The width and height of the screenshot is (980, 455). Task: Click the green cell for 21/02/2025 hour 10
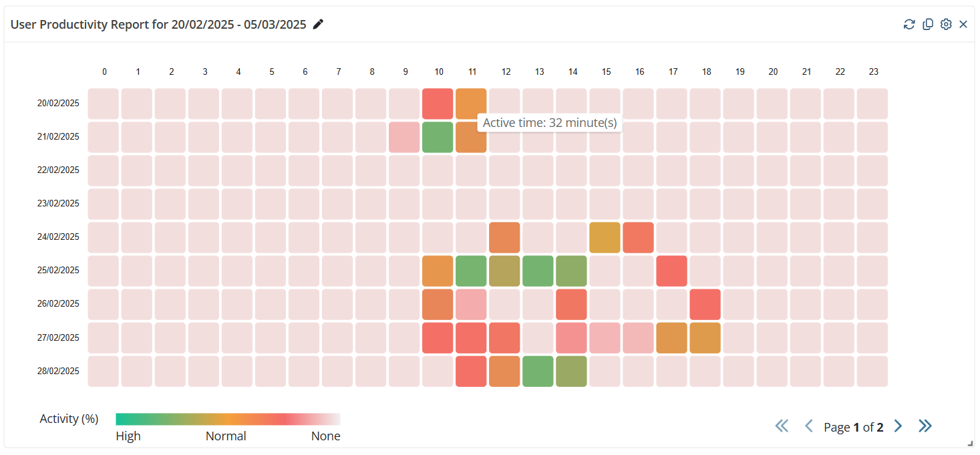tap(438, 137)
